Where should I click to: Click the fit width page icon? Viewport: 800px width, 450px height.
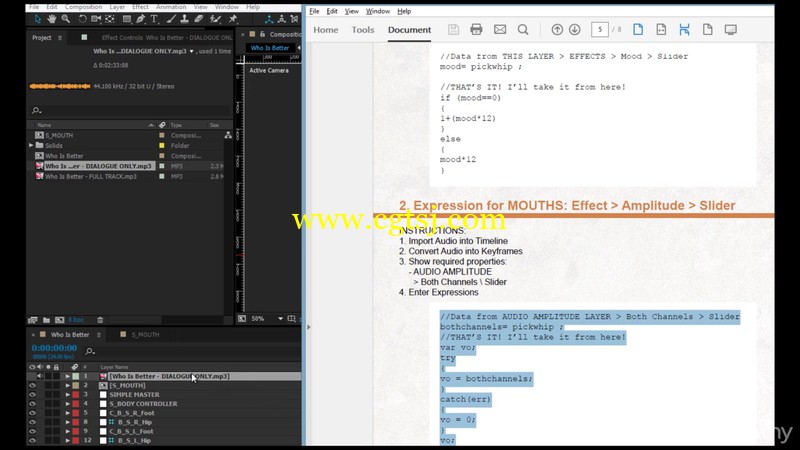(x=661, y=30)
